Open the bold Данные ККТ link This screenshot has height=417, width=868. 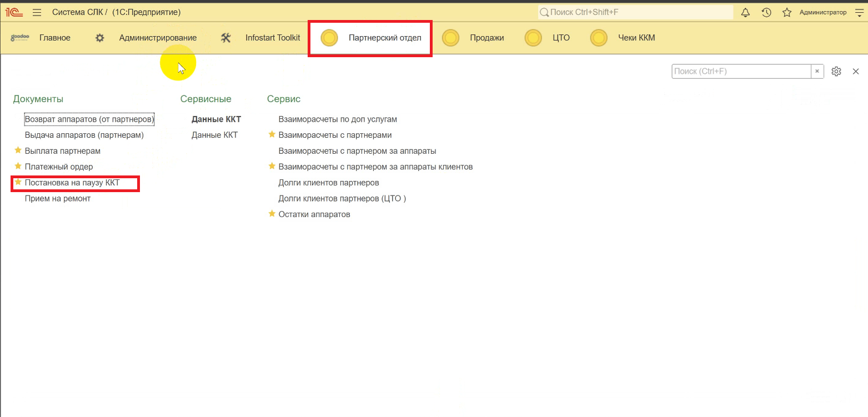pos(217,119)
